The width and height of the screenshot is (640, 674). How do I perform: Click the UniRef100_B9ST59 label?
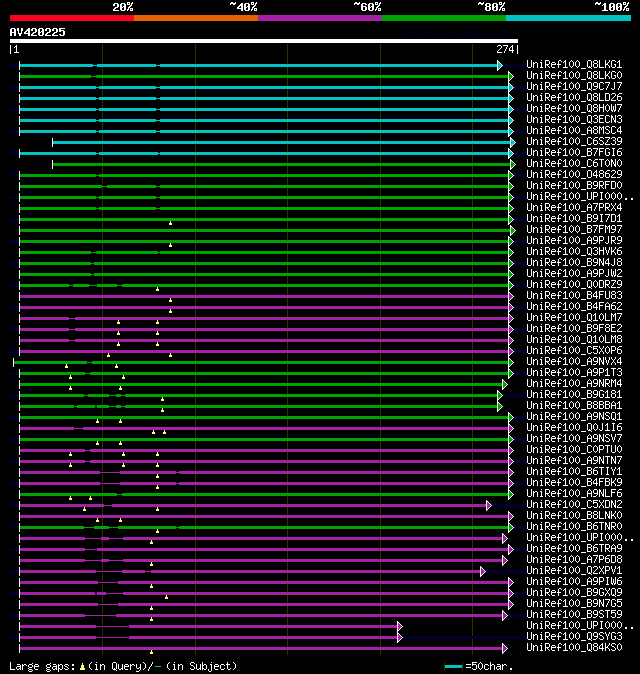pos(574,615)
